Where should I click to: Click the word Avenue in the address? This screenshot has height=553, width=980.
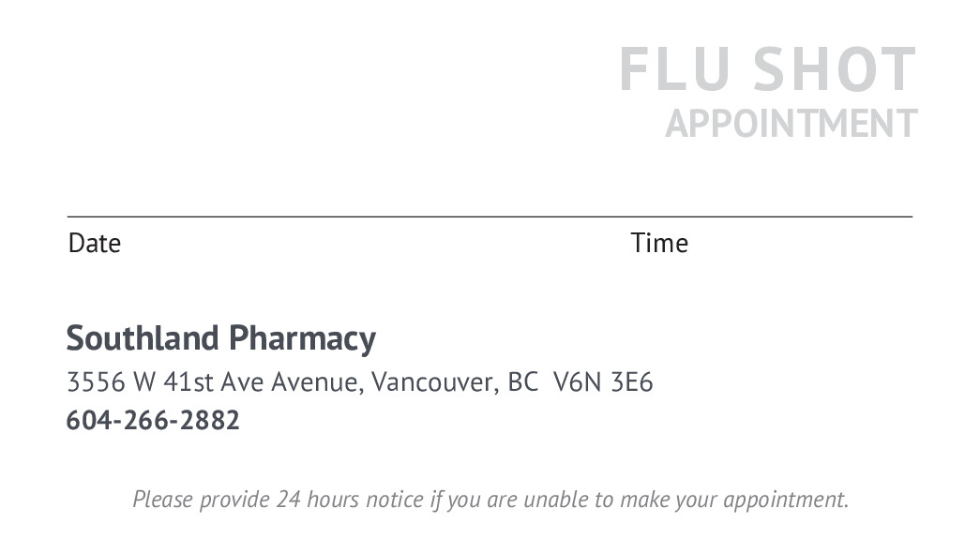point(315,382)
